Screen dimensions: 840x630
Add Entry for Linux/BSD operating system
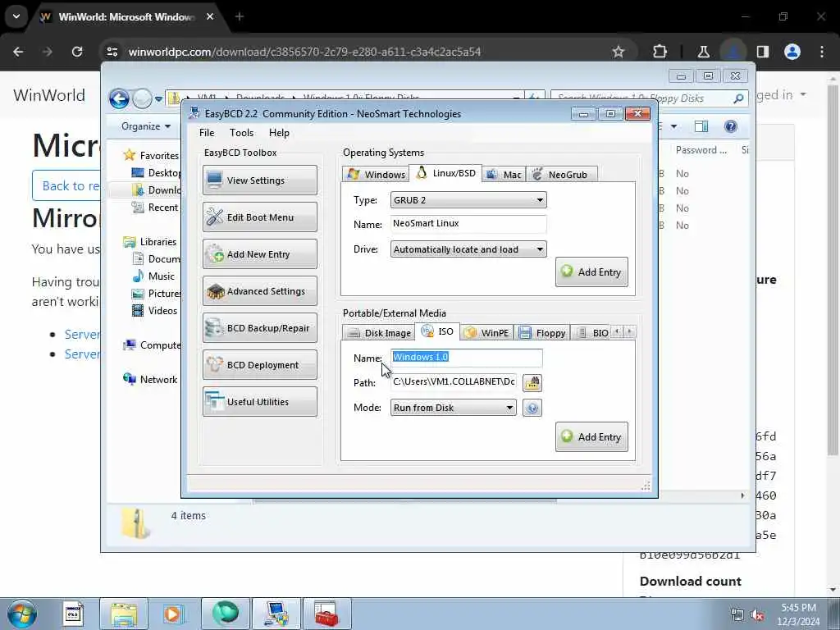(591, 272)
